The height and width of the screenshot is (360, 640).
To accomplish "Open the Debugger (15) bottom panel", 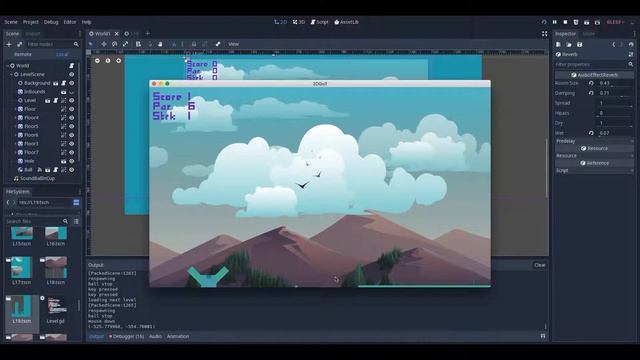I will coord(127,336).
